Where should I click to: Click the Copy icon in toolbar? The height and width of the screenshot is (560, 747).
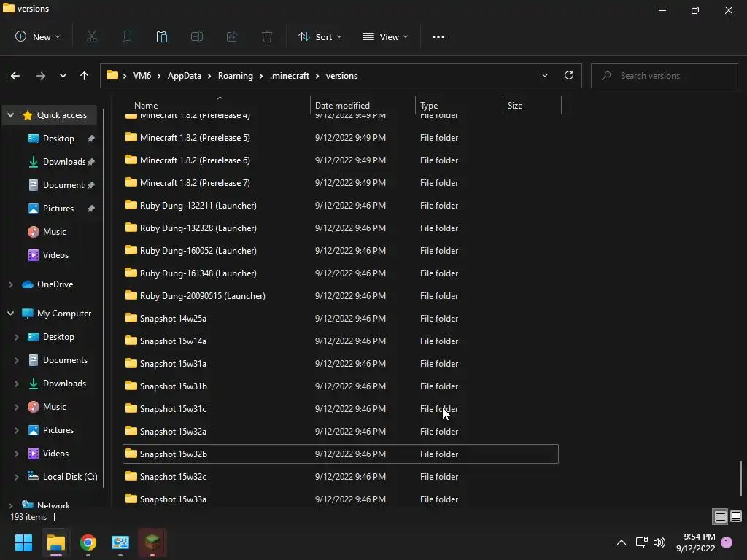(127, 36)
